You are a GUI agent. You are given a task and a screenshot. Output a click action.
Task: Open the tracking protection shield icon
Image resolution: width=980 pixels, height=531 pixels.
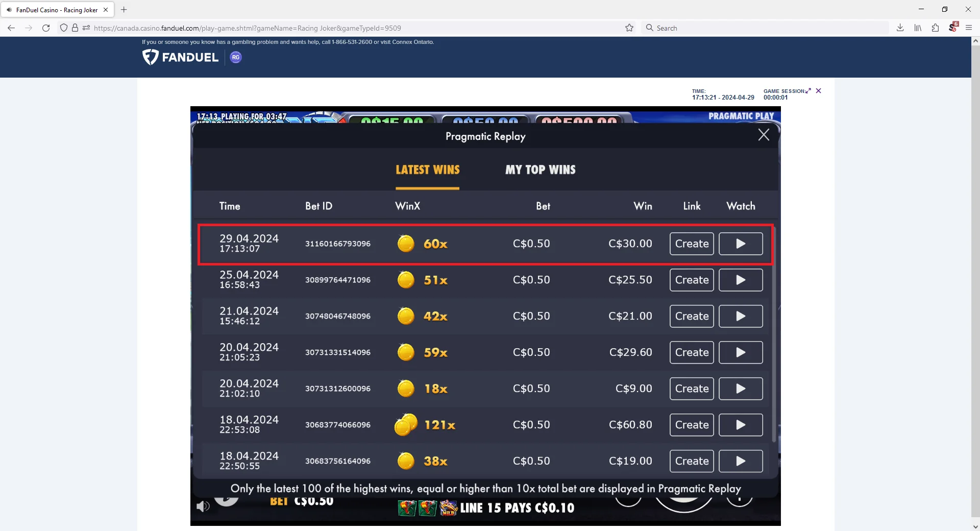click(x=64, y=28)
